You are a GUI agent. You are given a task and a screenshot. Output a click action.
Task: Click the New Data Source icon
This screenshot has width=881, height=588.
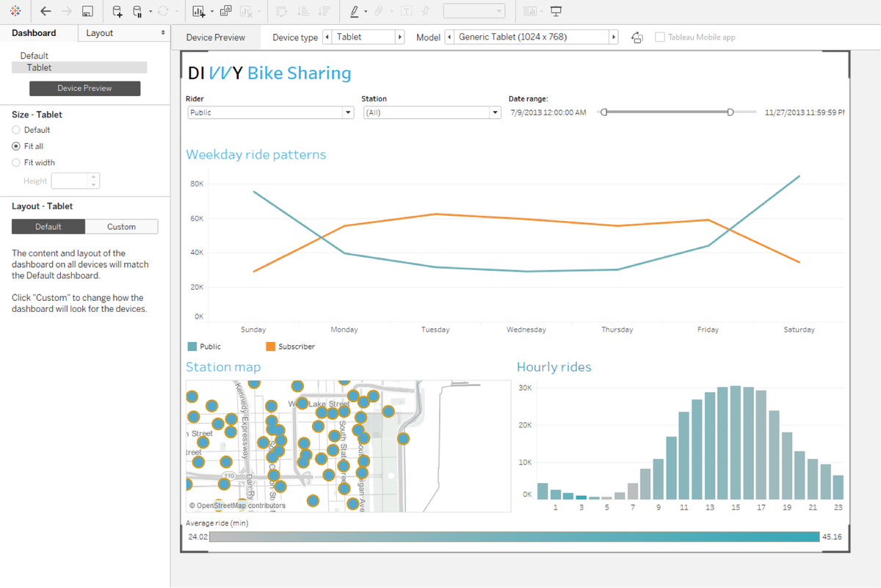coord(117,11)
